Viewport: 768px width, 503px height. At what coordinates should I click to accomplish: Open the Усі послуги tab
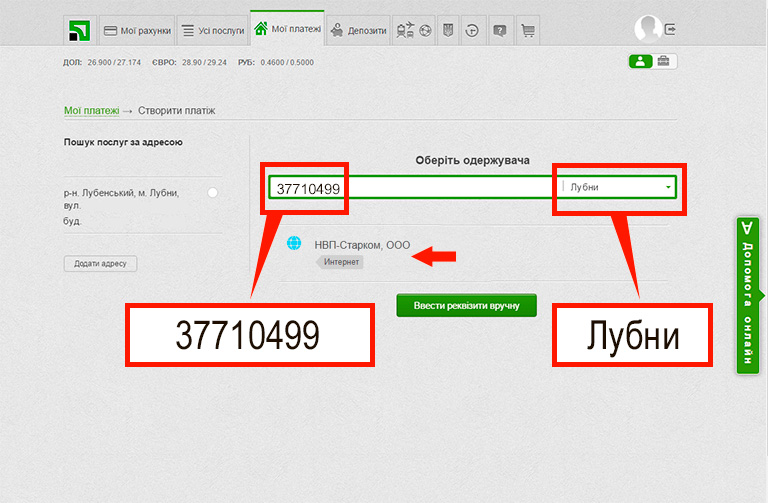coord(213,31)
